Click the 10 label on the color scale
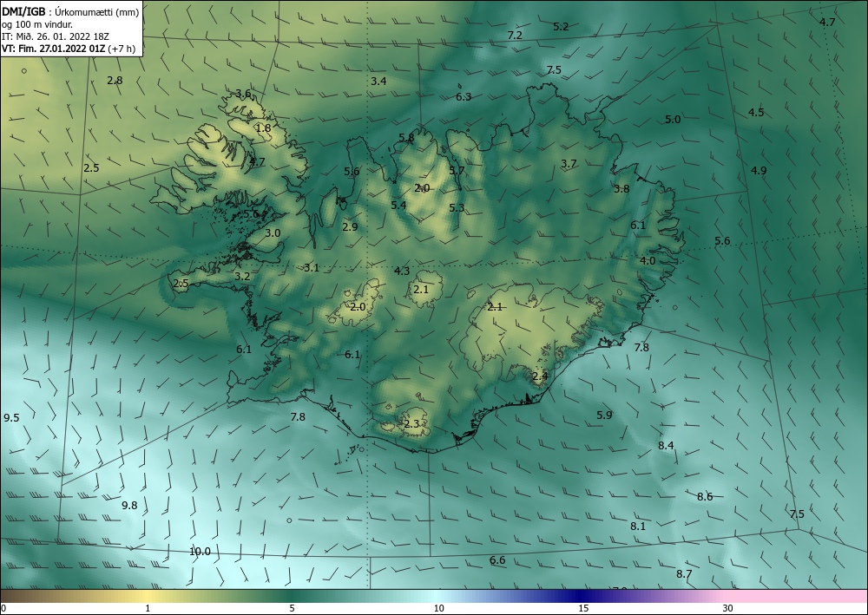 [438, 609]
